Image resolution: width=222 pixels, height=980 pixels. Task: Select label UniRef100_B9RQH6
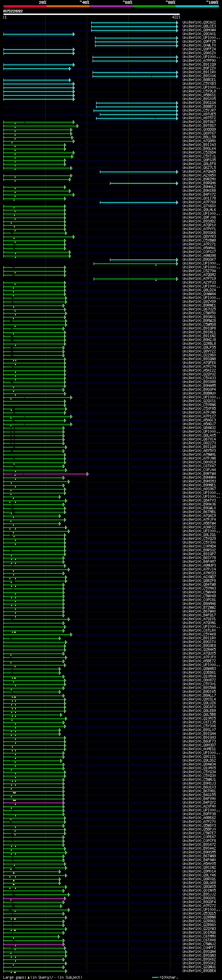[x=199, y=183]
